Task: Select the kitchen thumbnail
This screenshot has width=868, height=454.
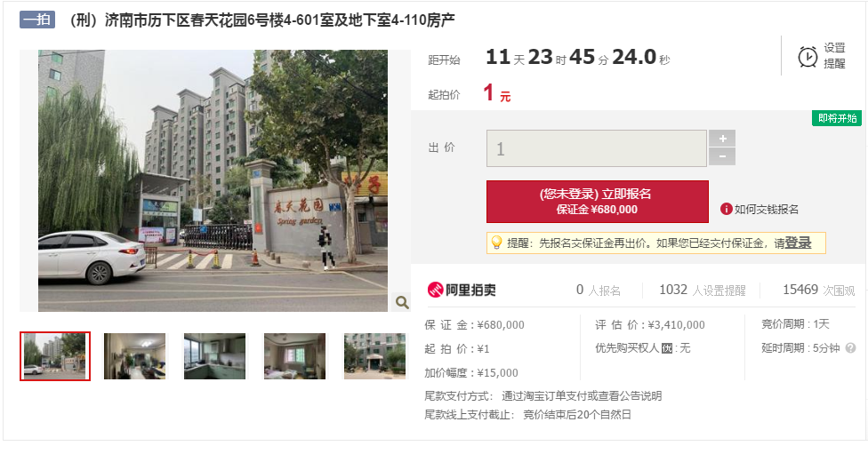Action: coord(215,356)
